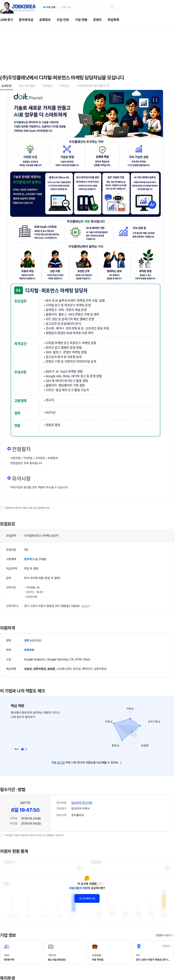
Task: Click the 50명 이하 employee count text
Action: pyautogui.click(x=9, y=960)
